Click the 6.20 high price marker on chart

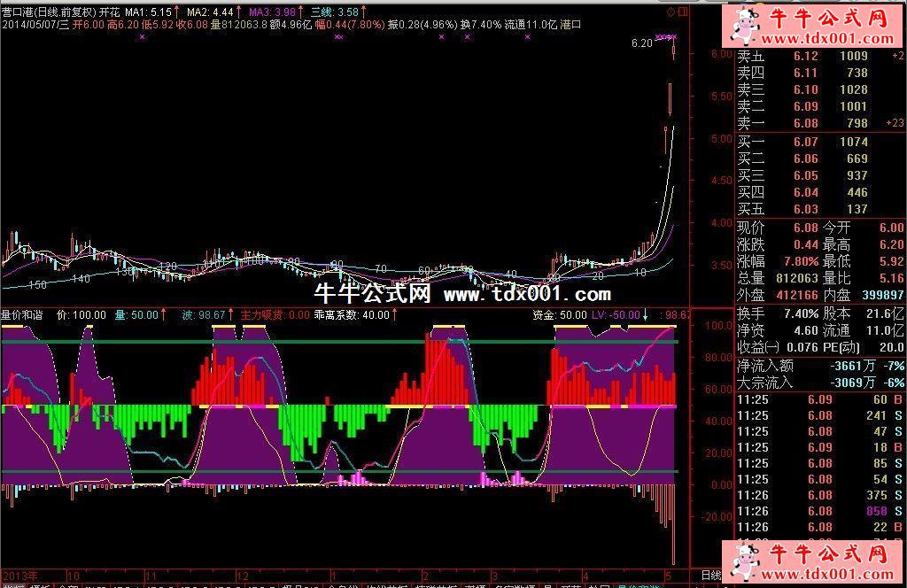click(641, 43)
